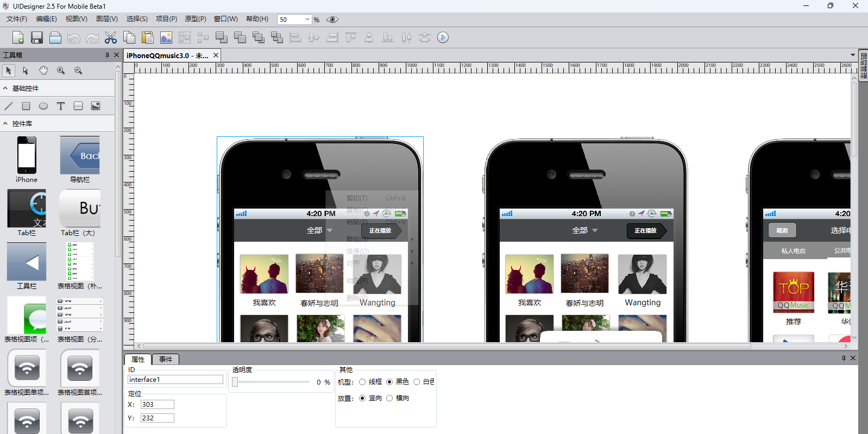Image resolution: width=868 pixels, height=434 pixels.
Task: Click the horizontal canvas scrollbar
Action: [x=446, y=346]
